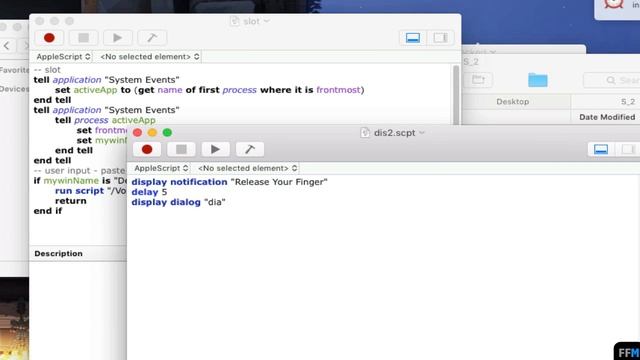Screen dimensions: 640x360
Task: Toggle side pane view in slot window
Action: coord(440,38)
